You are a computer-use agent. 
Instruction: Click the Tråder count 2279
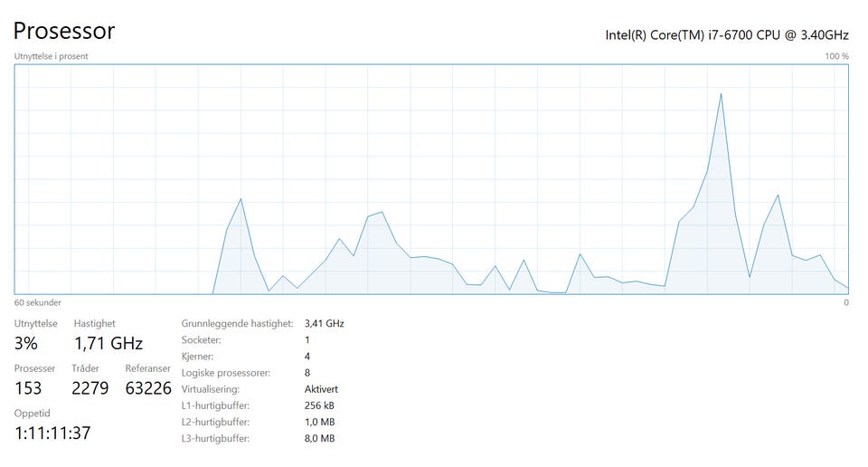pyautogui.click(x=90, y=388)
